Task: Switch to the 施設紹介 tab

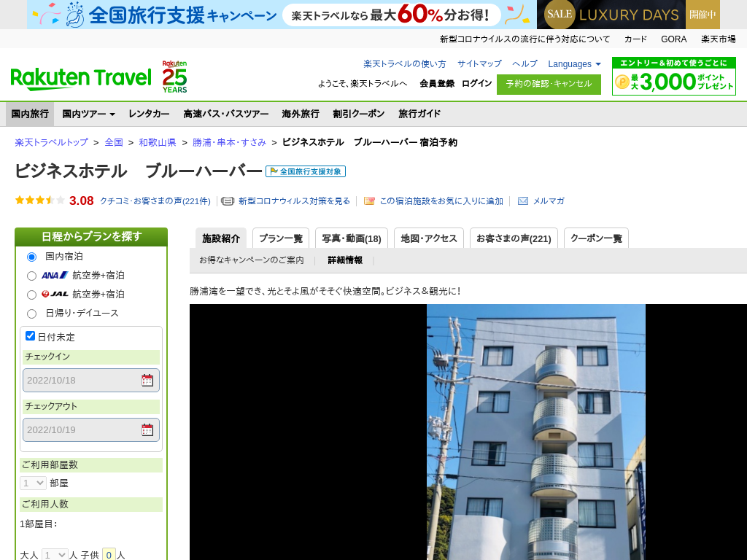Action: click(221, 238)
